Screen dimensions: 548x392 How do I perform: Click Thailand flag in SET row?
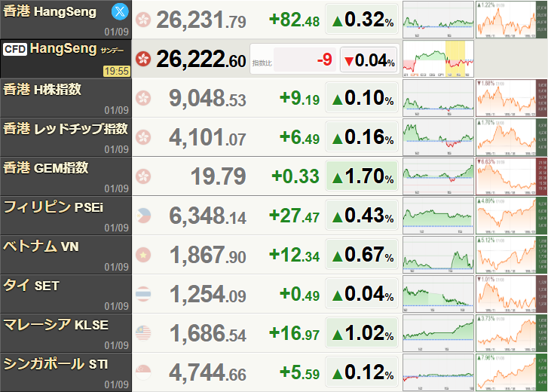[143, 294]
